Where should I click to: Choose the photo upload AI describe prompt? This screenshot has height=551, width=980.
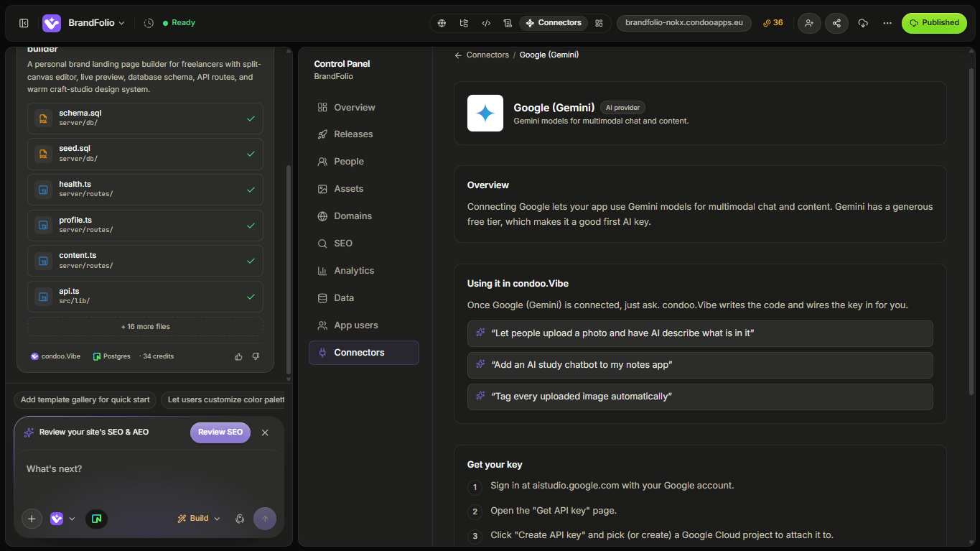point(700,333)
